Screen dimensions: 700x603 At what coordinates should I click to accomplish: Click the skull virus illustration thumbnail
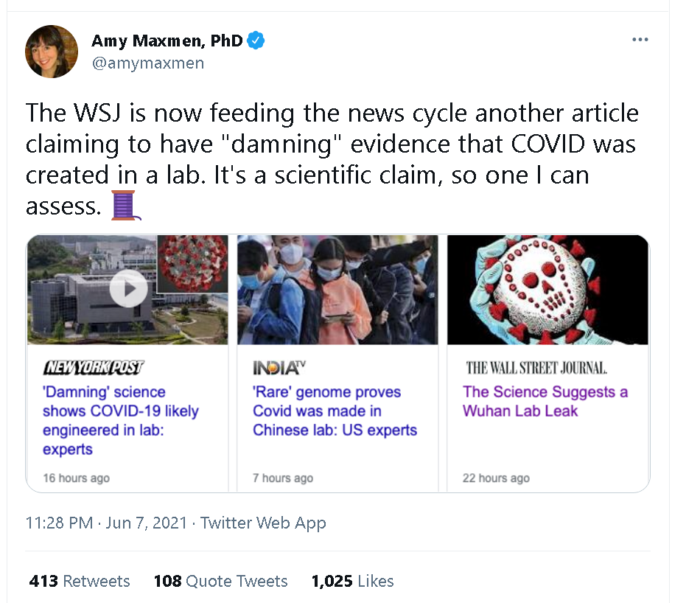click(547, 290)
